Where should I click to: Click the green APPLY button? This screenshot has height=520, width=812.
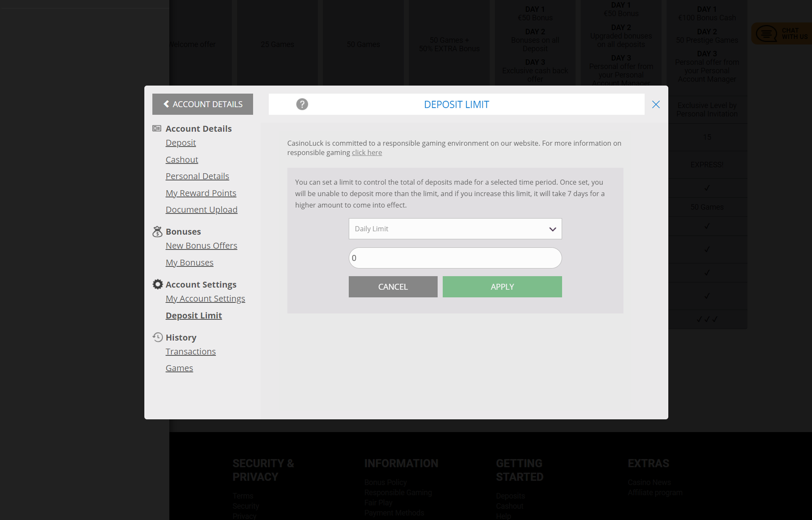[x=502, y=287]
